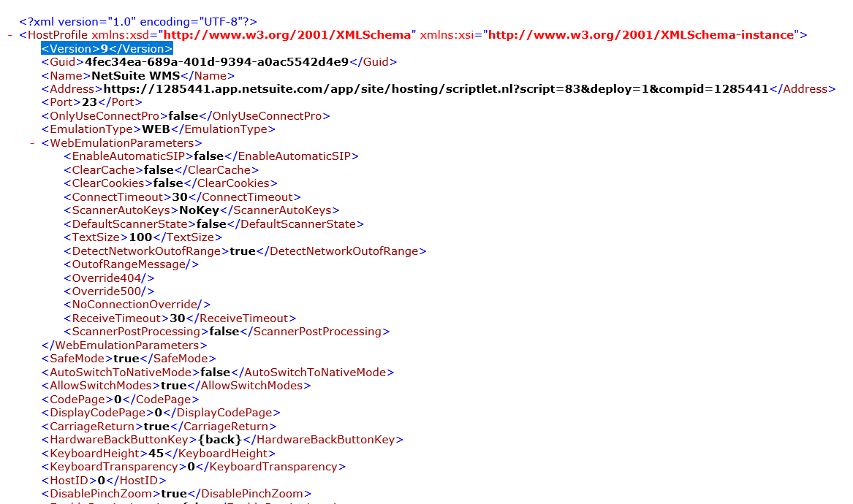Click the ScannerAutoKeys NoKey value
Viewport: 853px width, 504px height.
[199, 210]
